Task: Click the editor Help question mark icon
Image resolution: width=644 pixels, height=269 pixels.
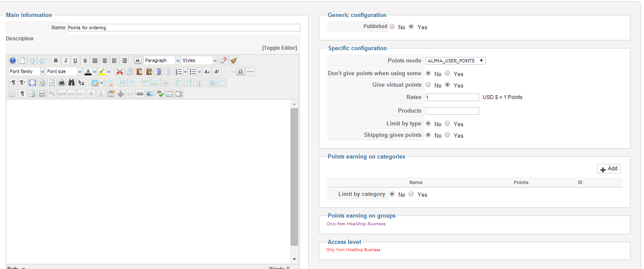Action: pos(13,60)
